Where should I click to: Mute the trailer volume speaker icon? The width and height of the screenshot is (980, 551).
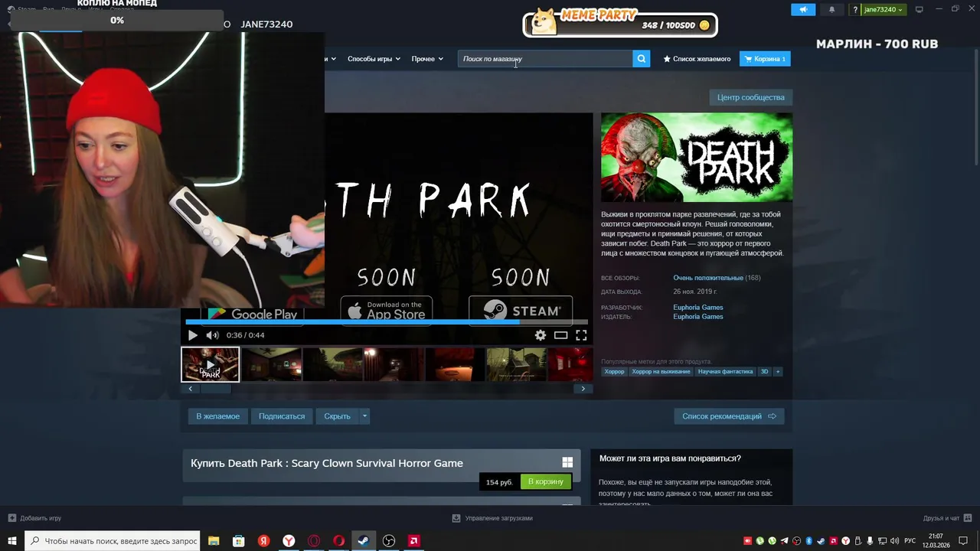coord(212,335)
